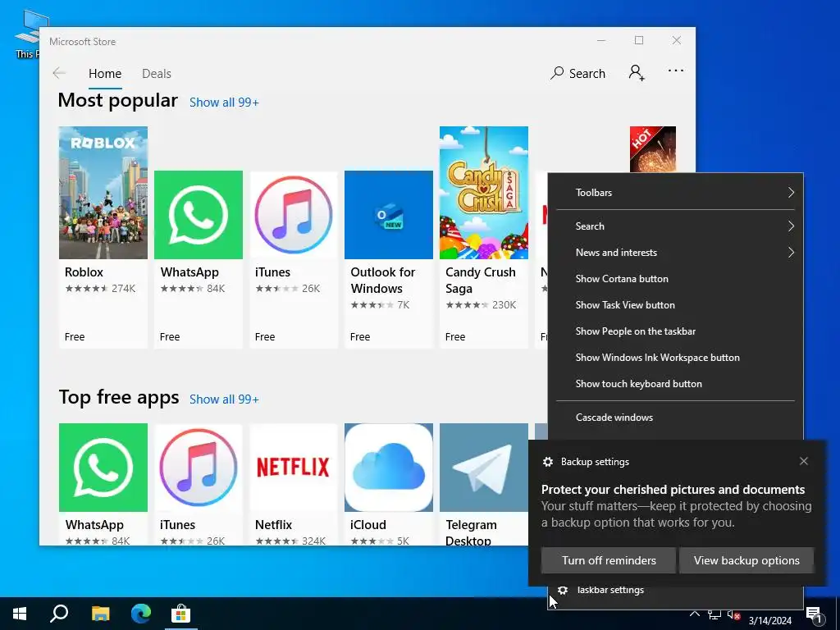Expand the Search submenu arrow
The height and width of the screenshot is (630, 840).
click(791, 226)
